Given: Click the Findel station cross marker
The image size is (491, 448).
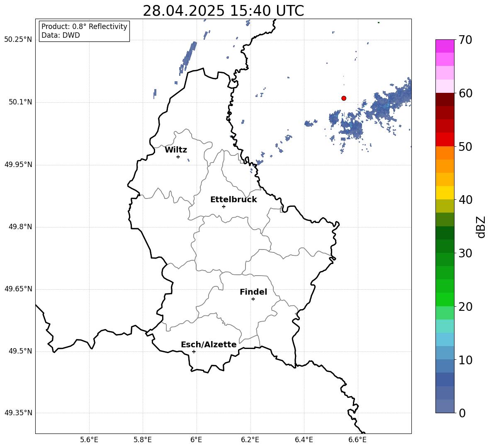Looking at the screenshot, I should (253, 299).
